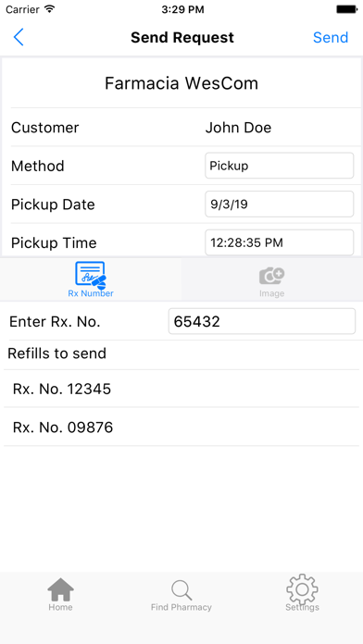Open Find Pharmacy magnifier icon
The image size is (363, 644).
pos(181,590)
